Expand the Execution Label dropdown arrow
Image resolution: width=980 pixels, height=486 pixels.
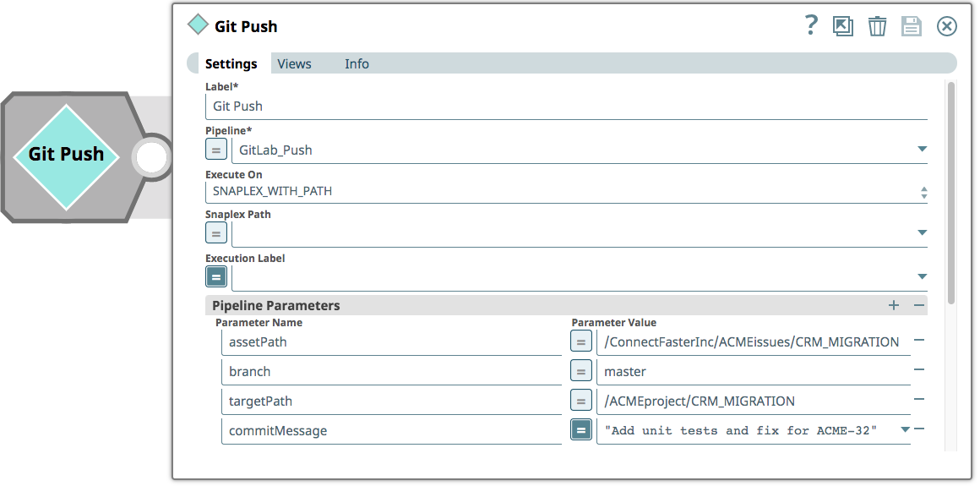coord(922,276)
